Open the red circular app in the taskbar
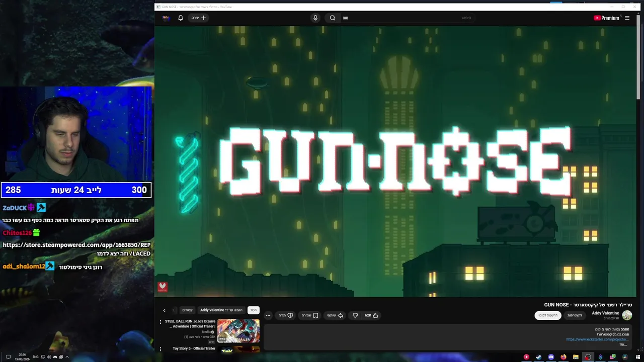Viewport: 644px width, 362px height. pyautogui.click(x=588, y=357)
